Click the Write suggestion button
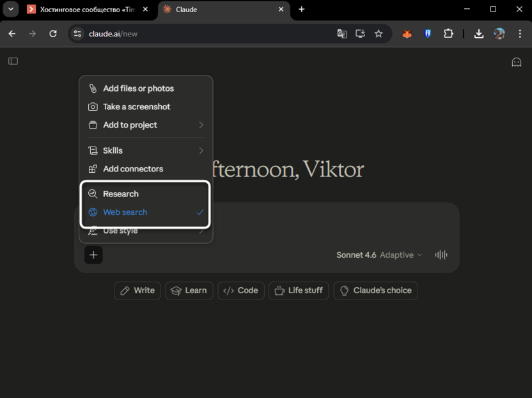Screen dimensions: 532x398 click(x=137, y=291)
